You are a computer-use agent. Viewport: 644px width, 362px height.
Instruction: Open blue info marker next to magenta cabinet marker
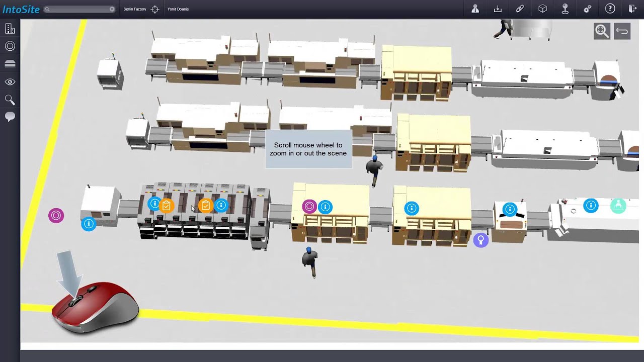coord(325,207)
